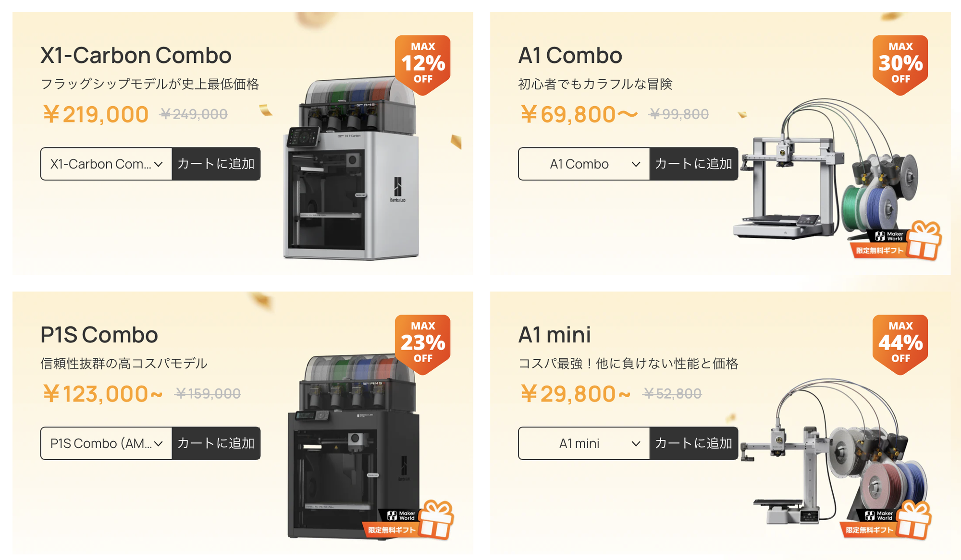Click MakerWorld logo on A1 Combo card
The image size is (961, 560).
[x=889, y=236]
